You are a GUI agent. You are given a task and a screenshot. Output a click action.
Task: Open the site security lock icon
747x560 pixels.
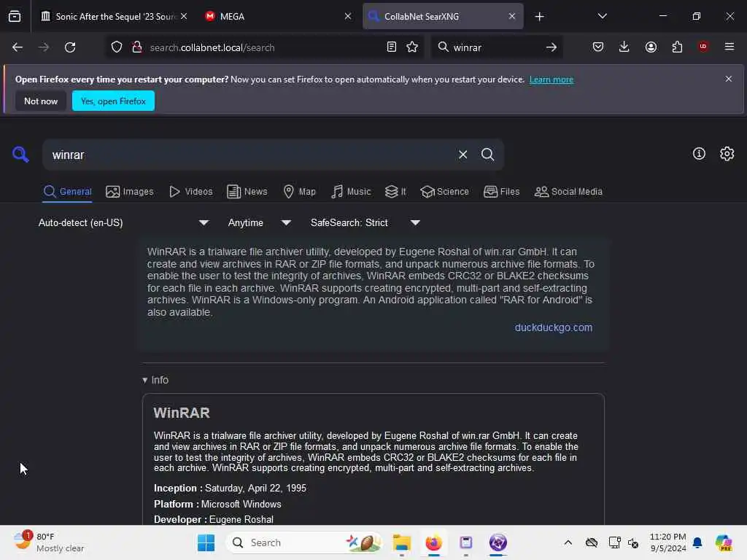point(137,47)
